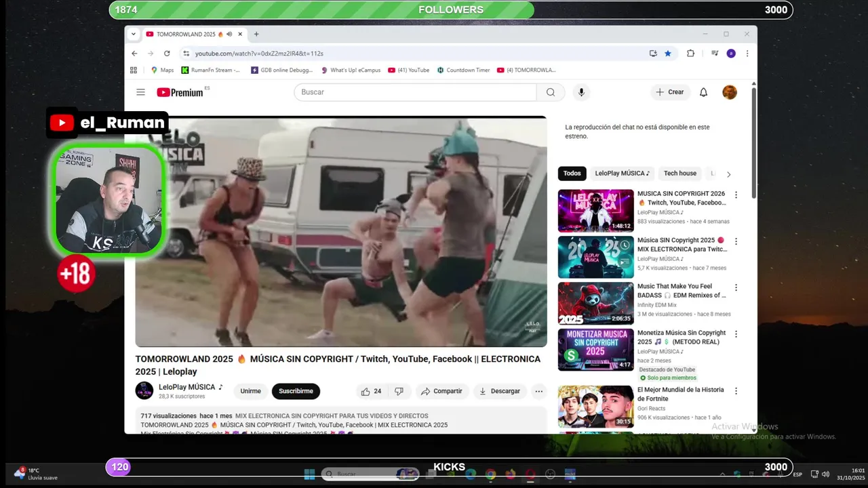Open Music That Make You Feel BADASS thumbnail
868x488 pixels.
(596, 303)
